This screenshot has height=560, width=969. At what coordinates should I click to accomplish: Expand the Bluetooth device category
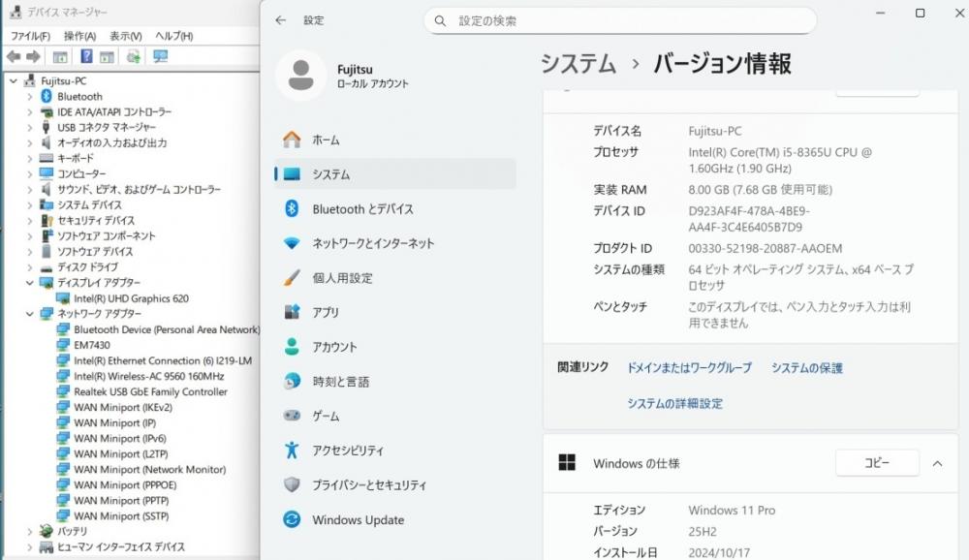coord(30,97)
